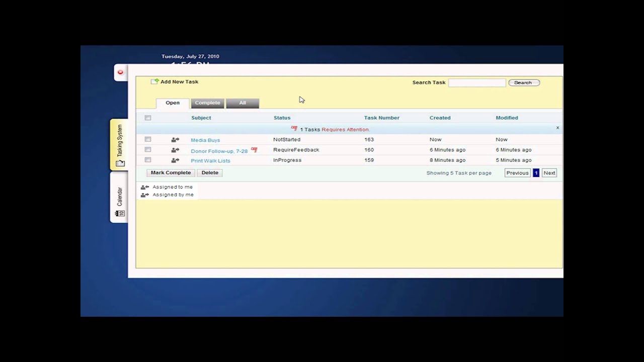Image resolution: width=644 pixels, height=362 pixels.
Task: Sort by the Created column header
Action: point(440,118)
